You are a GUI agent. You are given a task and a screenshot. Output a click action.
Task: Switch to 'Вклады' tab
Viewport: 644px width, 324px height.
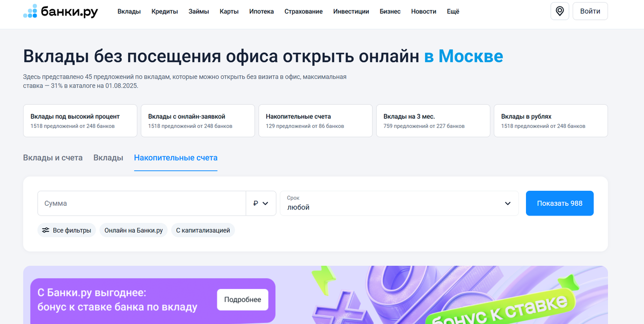tap(108, 157)
